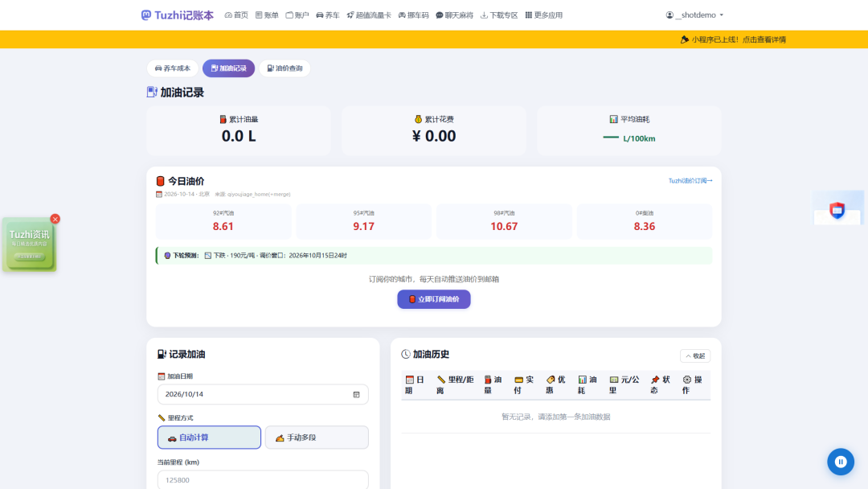Open the 下载专区 section
This screenshot has width=868, height=489.
(x=499, y=15)
